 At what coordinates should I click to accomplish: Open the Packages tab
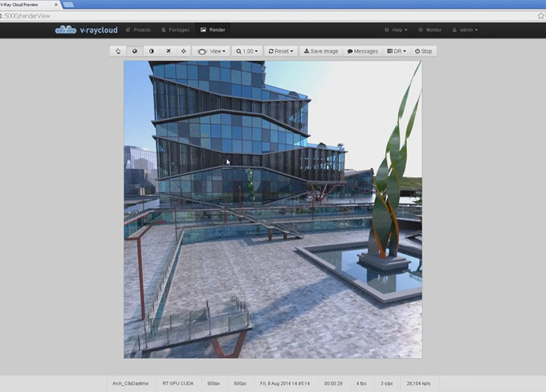coord(175,30)
